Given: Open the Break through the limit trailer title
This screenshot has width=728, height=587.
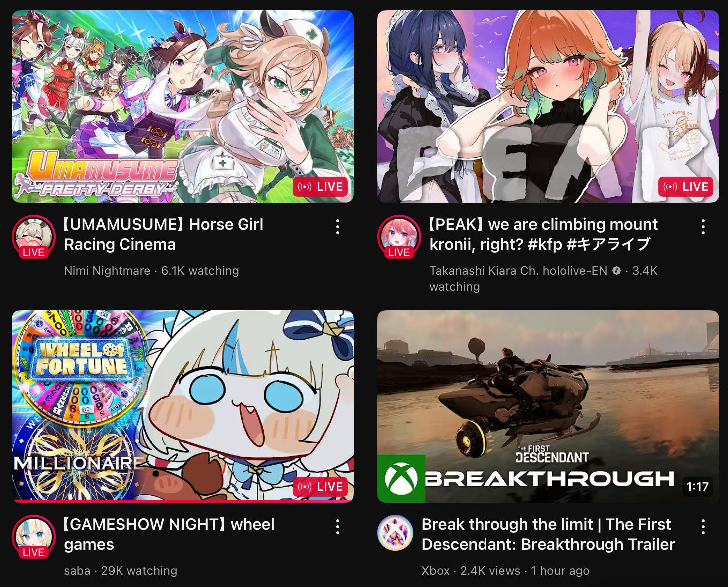Looking at the screenshot, I should 548,534.
